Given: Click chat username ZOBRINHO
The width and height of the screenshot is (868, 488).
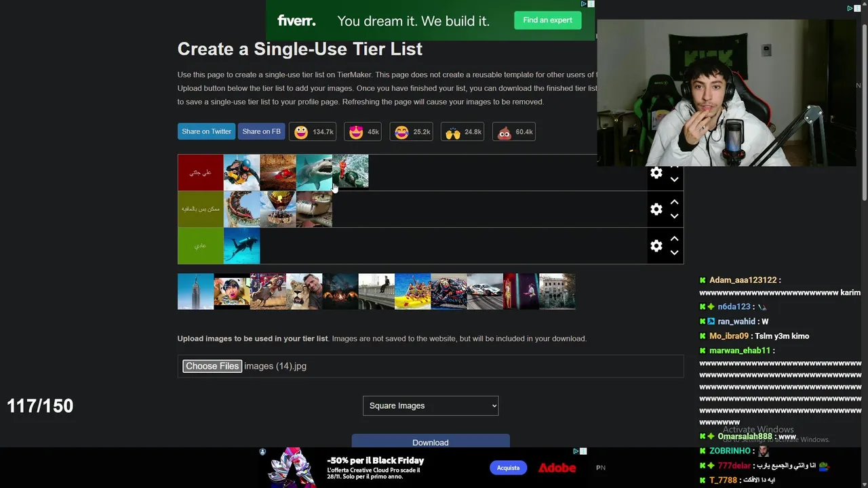Looking at the screenshot, I should tap(730, 451).
